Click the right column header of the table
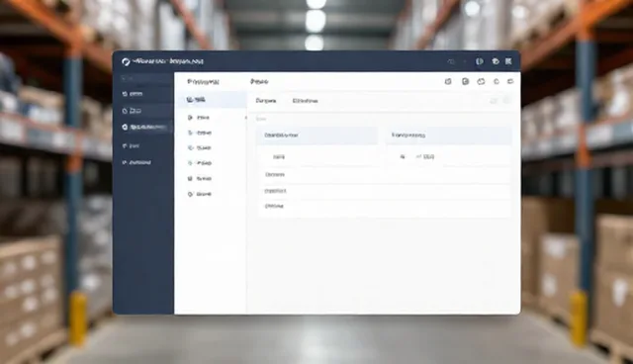Screen dimensions: 633x364 click(448, 136)
